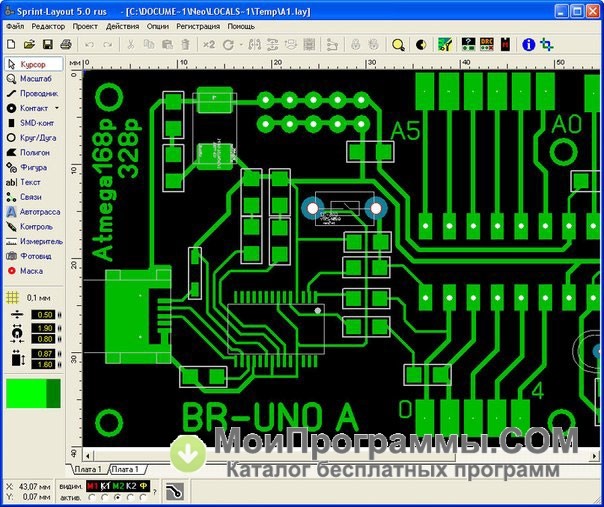Viewport: 604px width, 507px height.
Task: Open the Проект menu
Action: (85, 26)
